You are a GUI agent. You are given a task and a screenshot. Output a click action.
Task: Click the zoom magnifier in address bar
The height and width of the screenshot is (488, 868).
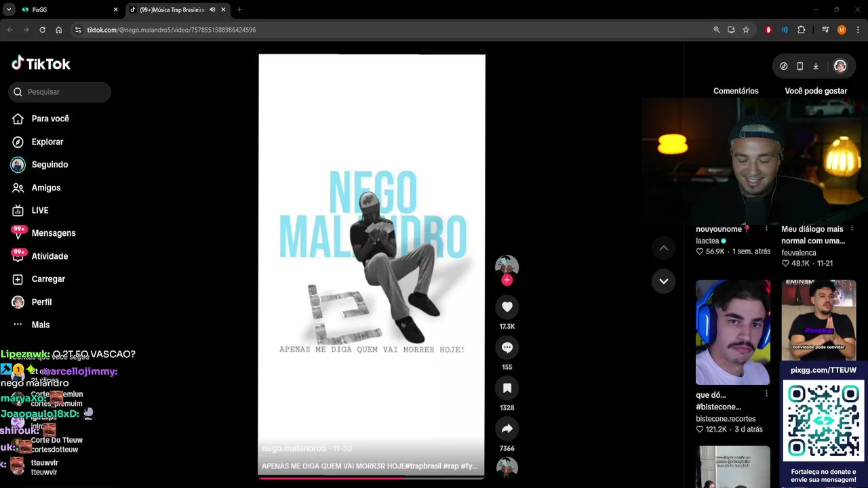point(717,30)
